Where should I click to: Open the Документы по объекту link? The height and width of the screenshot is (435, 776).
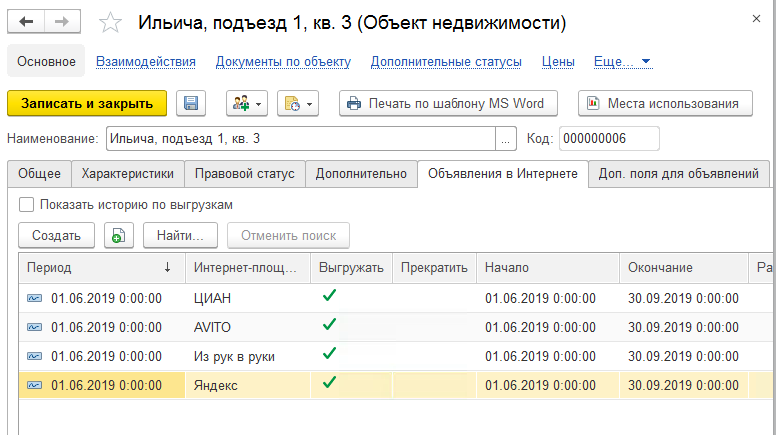click(283, 62)
